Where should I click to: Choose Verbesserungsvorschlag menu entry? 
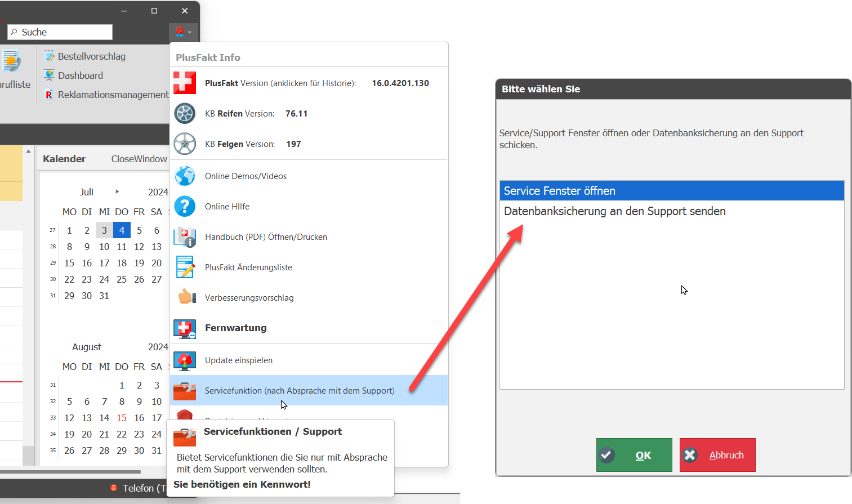[309, 297]
